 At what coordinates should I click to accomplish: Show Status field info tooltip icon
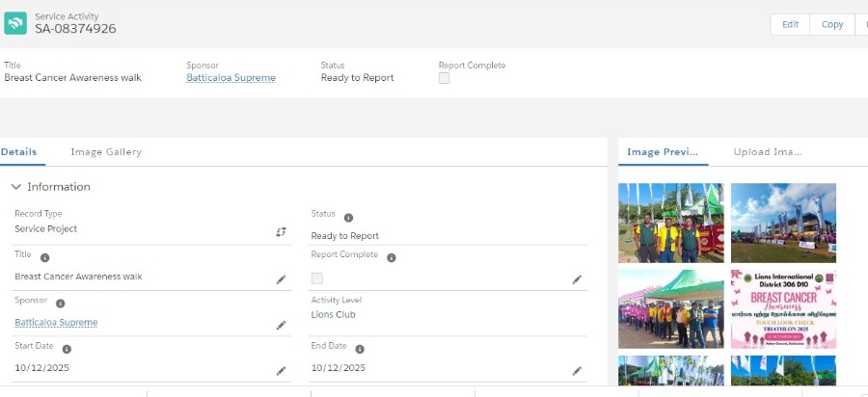point(349,218)
